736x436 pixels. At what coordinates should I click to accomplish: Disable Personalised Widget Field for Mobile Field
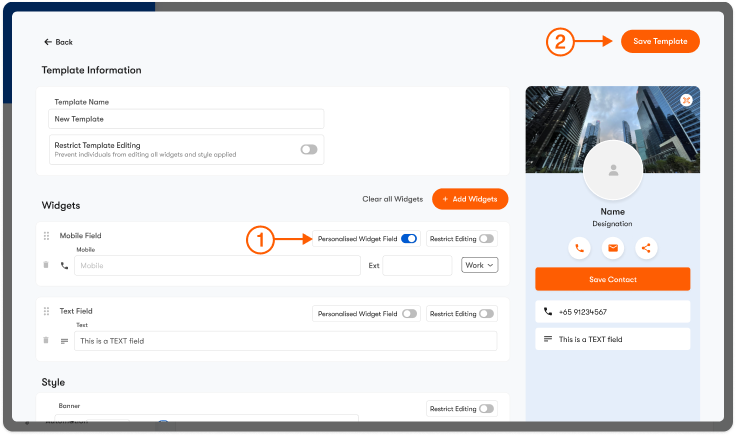(409, 239)
